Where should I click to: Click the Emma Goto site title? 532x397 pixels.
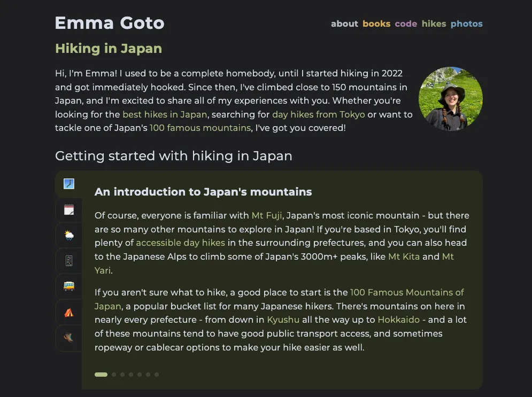110,23
